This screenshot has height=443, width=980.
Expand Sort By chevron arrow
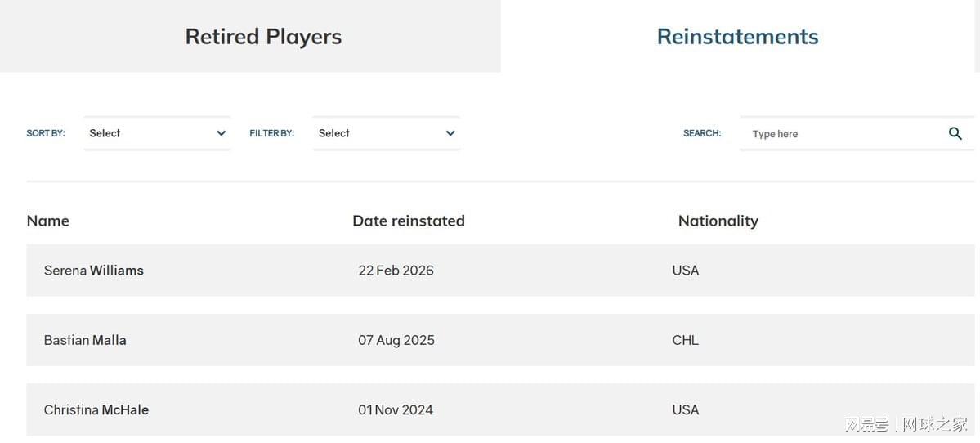pos(221,133)
